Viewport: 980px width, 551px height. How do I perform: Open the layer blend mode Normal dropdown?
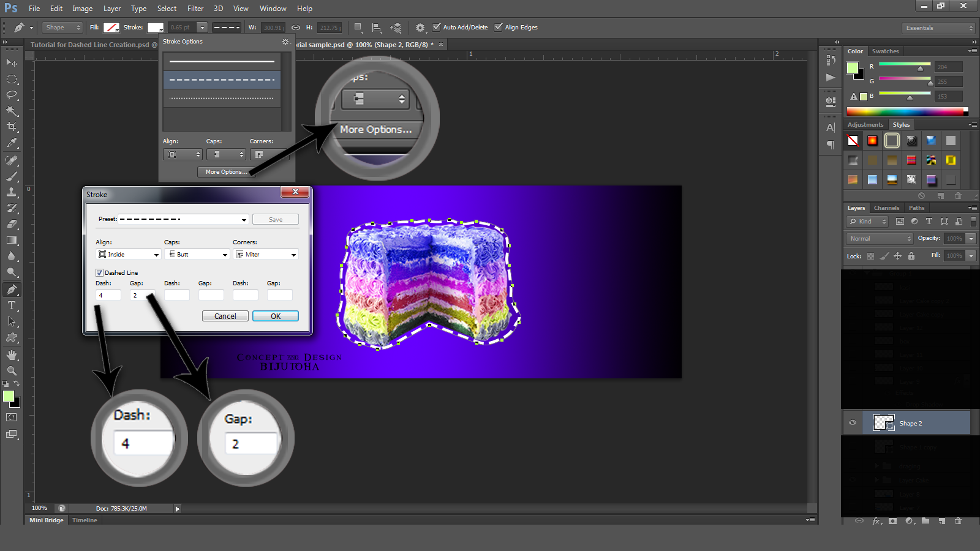tap(879, 238)
